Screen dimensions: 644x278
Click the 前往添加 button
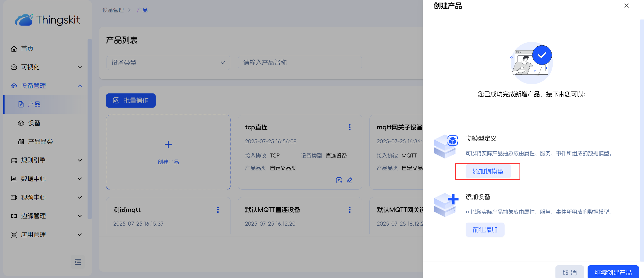point(485,230)
